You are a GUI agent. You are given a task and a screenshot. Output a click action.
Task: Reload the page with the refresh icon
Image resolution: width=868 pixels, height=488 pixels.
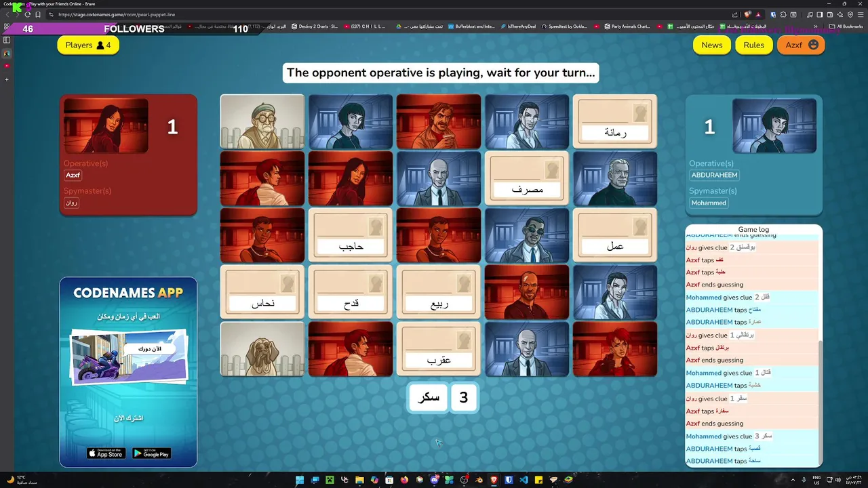tap(28, 14)
